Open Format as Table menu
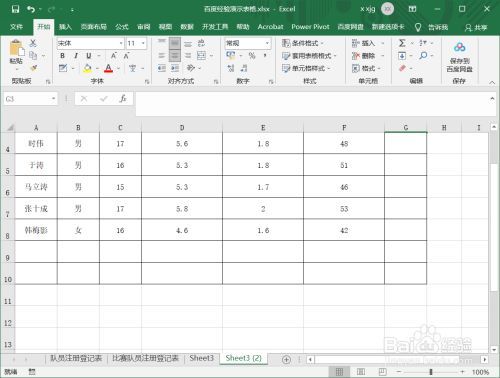 click(309, 56)
